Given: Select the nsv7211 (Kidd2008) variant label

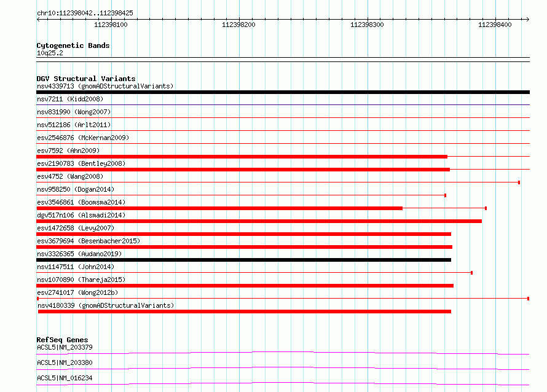Looking at the screenshot, I should [x=70, y=99].
